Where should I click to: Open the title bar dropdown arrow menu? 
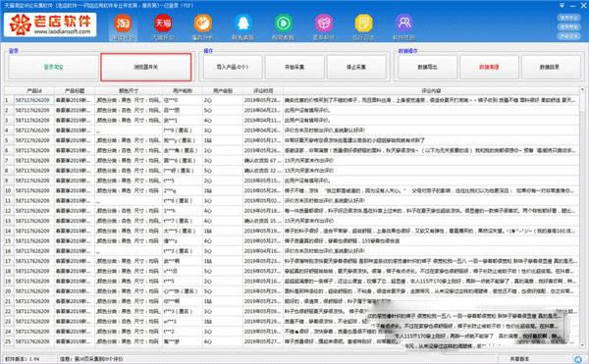tap(562, 6)
